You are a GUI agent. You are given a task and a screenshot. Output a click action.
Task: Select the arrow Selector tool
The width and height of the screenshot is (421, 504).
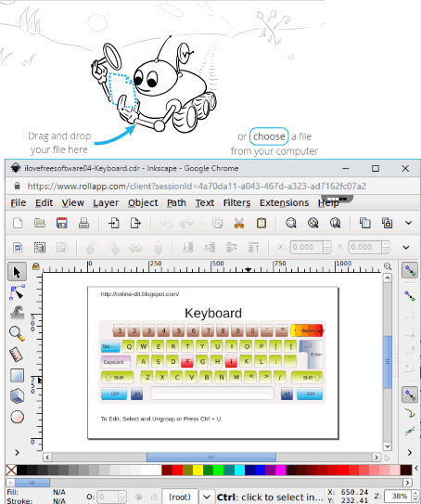(17, 272)
